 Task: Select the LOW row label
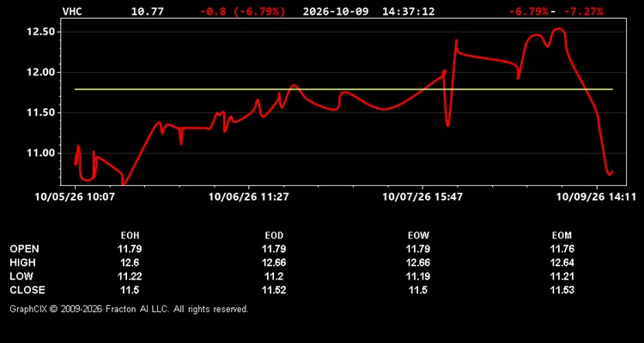pos(21,276)
